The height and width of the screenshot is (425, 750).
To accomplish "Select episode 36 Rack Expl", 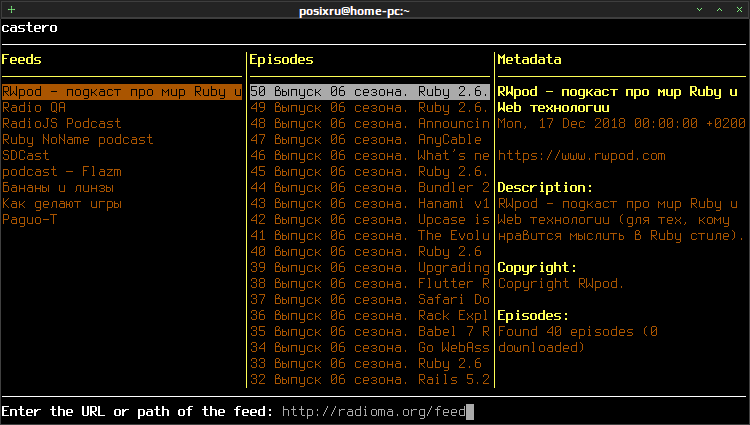I will 370,316.
